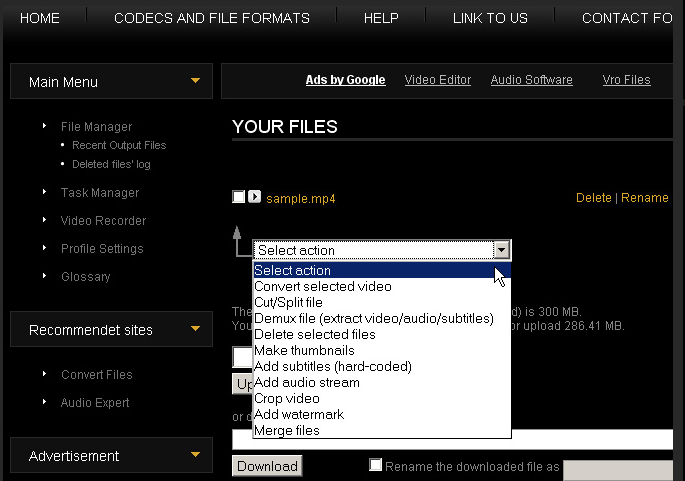685x481 pixels.
Task: Play sample.mp4 using the play icon
Action: pyautogui.click(x=254, y=197)
